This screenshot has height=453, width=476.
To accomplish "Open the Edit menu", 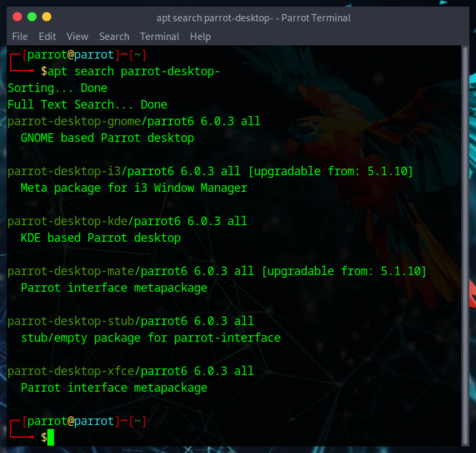I will pyautogui.click(x=47, y=37).
